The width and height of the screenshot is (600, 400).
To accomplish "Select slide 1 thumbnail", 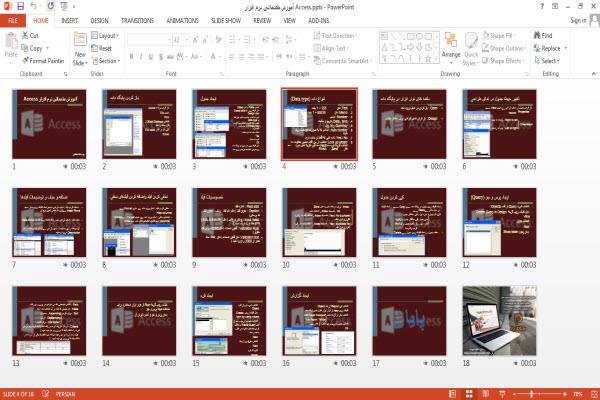I will point(49,124).
